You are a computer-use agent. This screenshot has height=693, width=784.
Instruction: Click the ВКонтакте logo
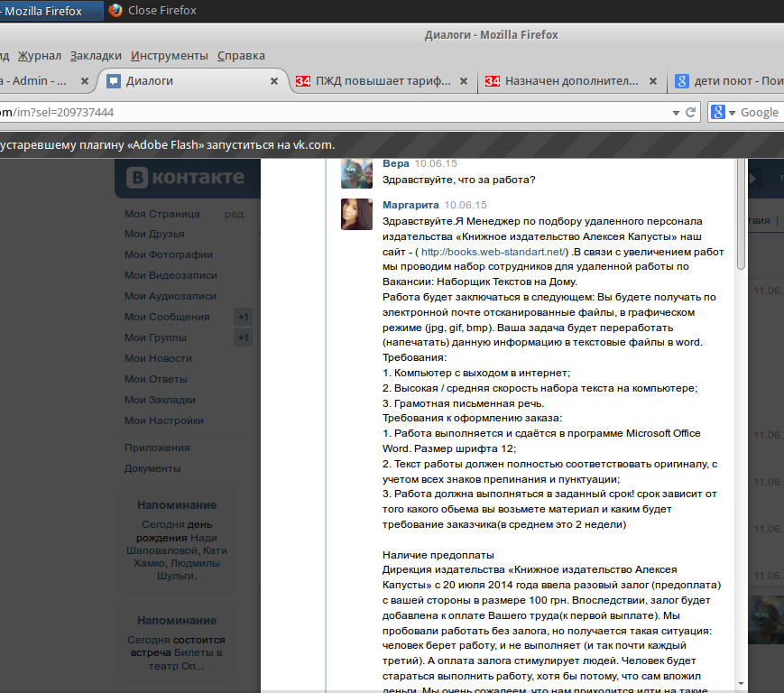pos(186,178)
